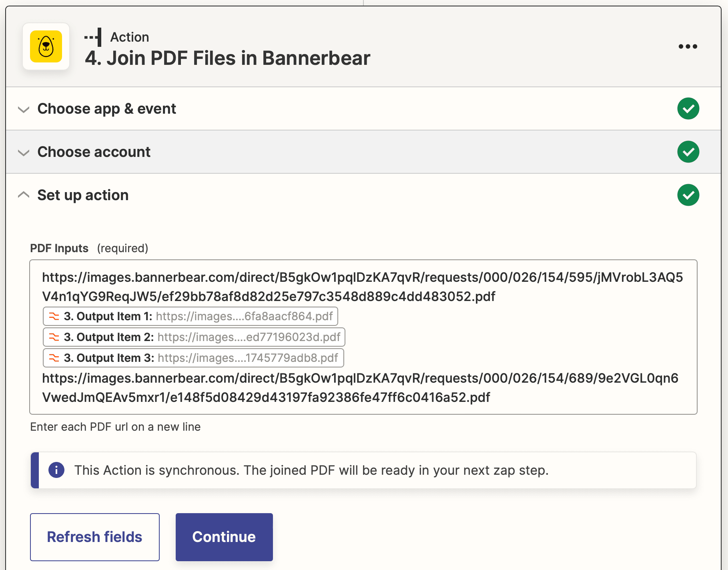The width and height of the screenshot is (728, 570).
Task: Click the icon on Output Item 2 pill
Action: [54, 337]
